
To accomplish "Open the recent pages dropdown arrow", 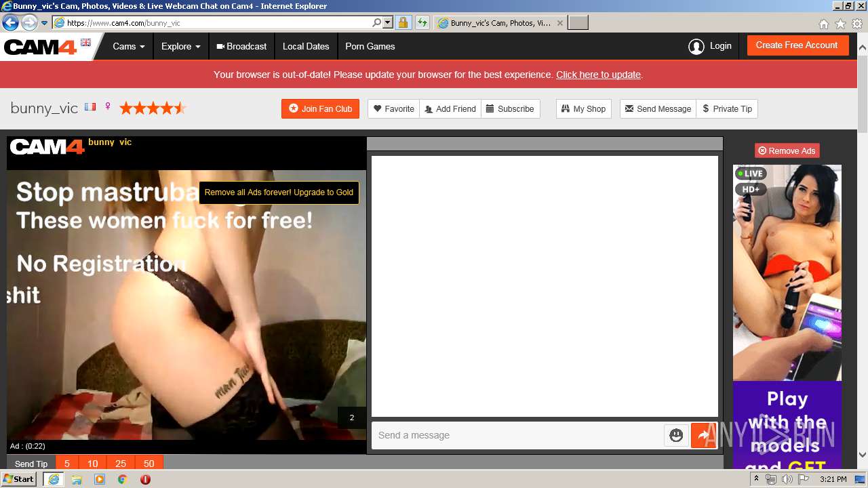I will click(44, 23).
